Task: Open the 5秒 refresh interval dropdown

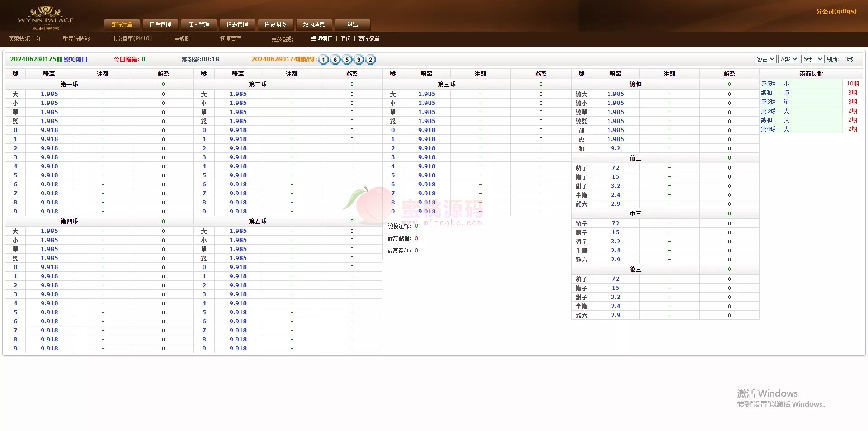Action: (812, 59)
